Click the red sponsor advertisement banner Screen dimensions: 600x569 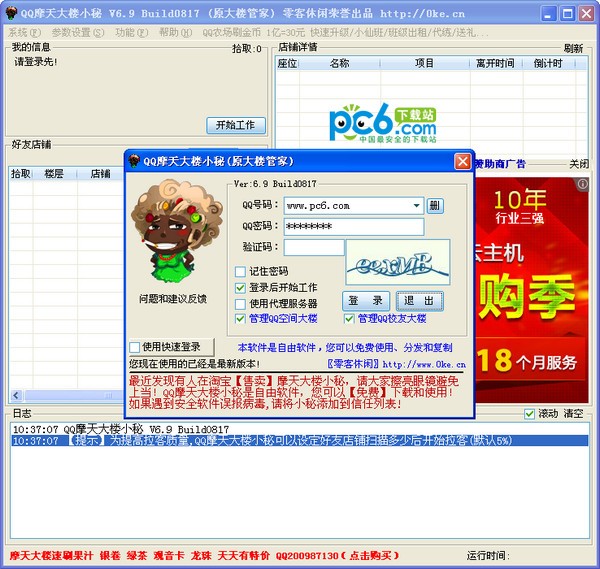coord(532,290)
